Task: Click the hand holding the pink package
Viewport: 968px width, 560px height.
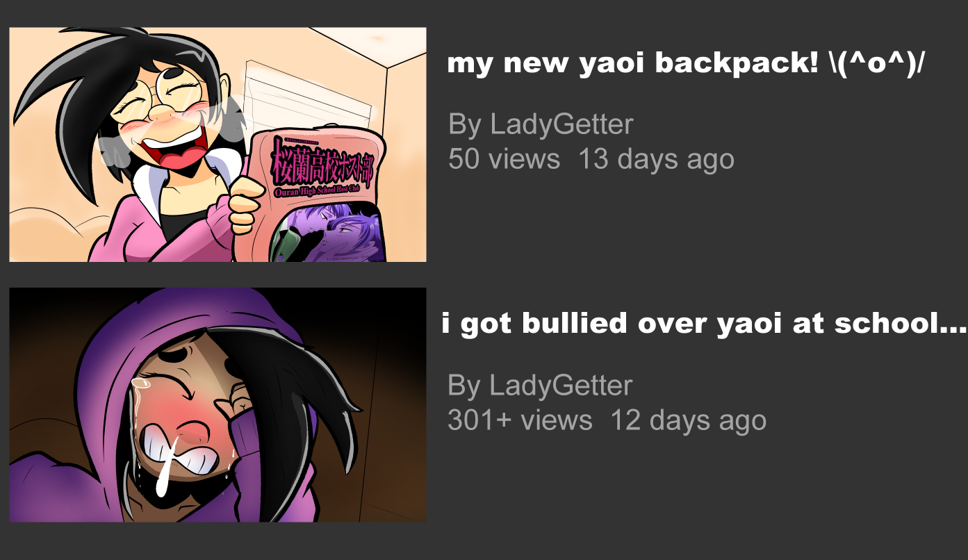Action: pos(245,205)
